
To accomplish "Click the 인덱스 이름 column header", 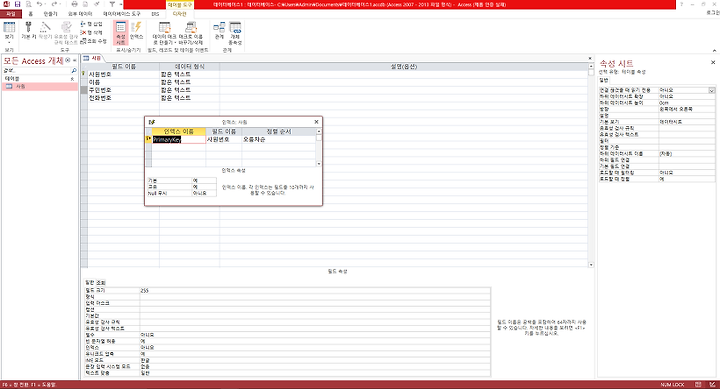I will tap(179, 131).
